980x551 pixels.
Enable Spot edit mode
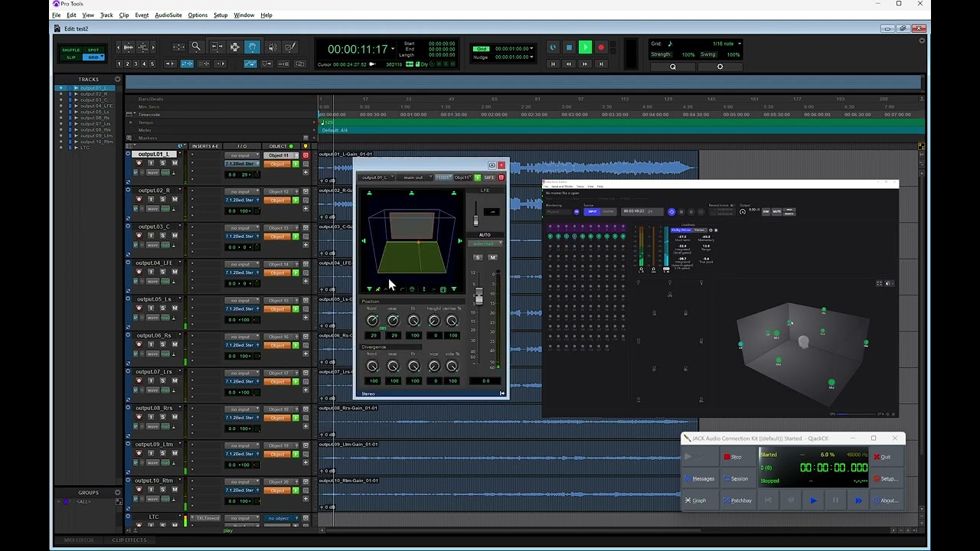point(93,50)
